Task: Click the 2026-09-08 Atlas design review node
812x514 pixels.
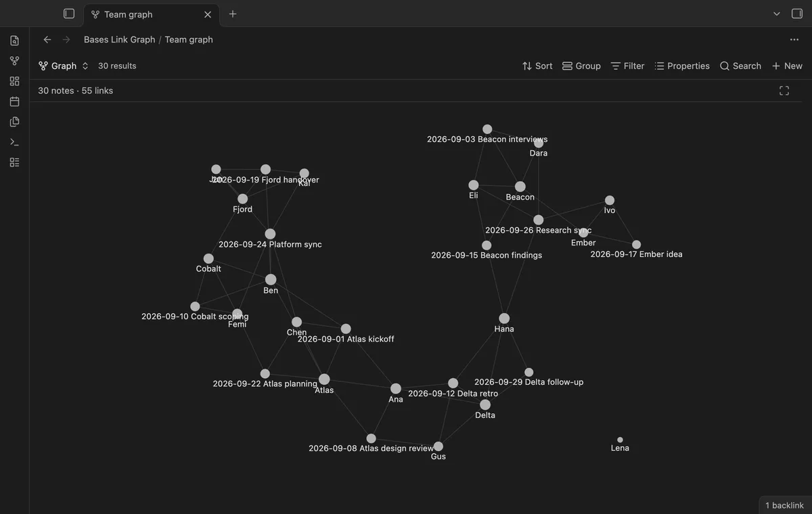Action: point(371,438)
